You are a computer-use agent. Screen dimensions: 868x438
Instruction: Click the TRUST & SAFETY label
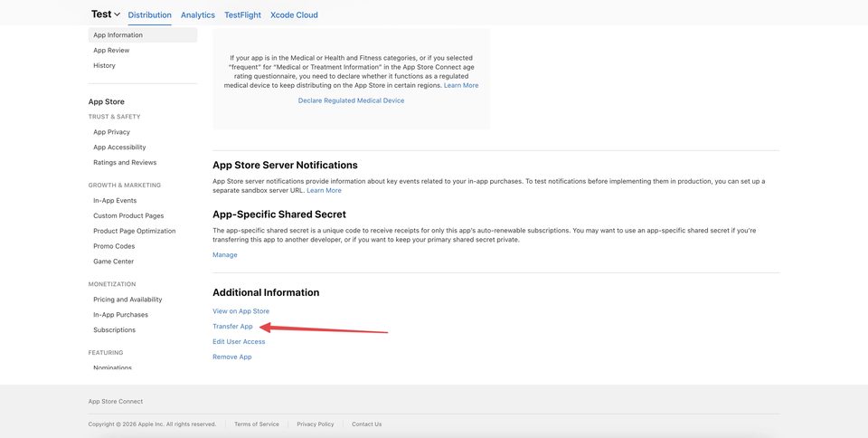click(114, 117)
